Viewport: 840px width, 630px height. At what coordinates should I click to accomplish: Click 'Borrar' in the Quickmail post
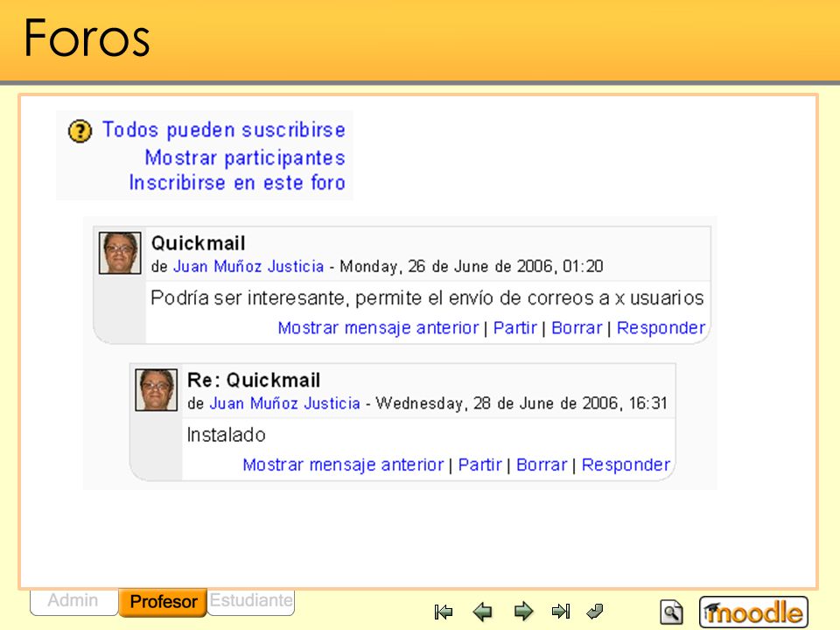coord(577,328)
